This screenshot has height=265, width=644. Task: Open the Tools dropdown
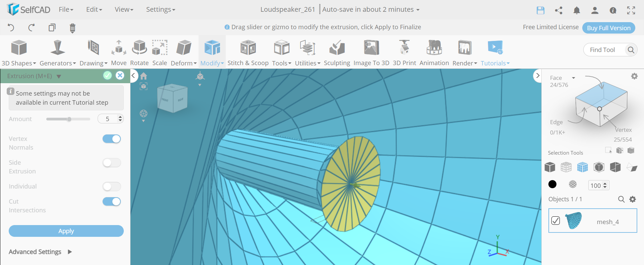click(282, 53)
